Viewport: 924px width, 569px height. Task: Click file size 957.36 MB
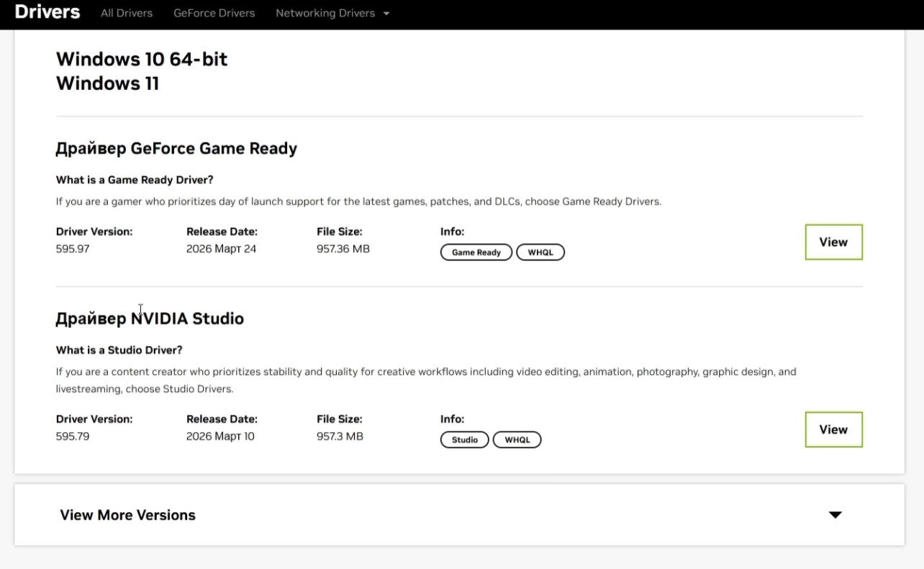pos(343,249)
